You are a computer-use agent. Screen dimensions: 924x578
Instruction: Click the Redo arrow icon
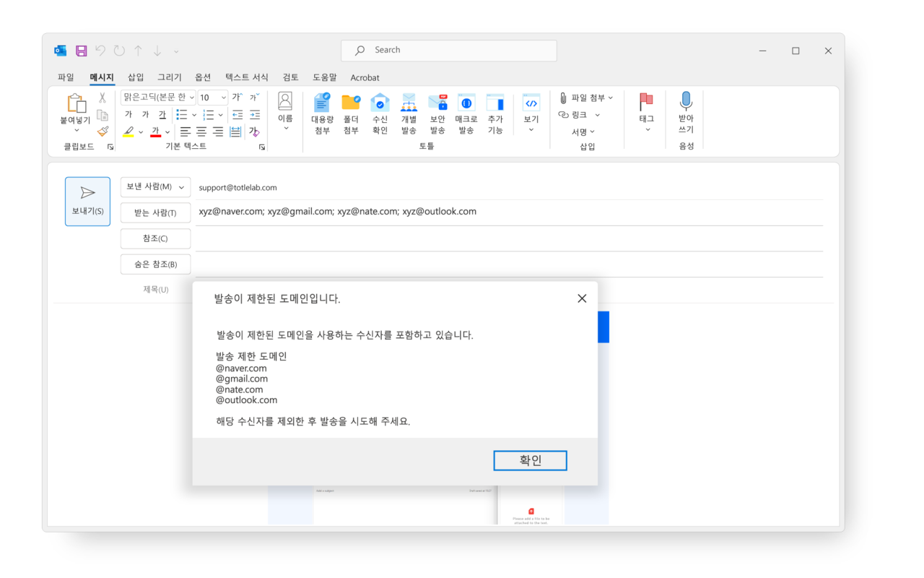(x=119, y=51)
